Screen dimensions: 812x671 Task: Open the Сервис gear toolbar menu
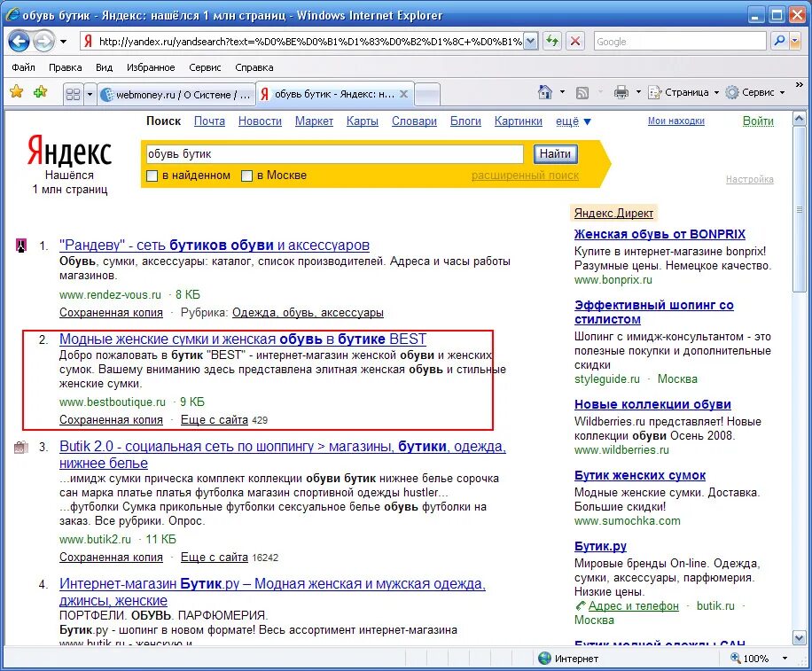[755, 92]
